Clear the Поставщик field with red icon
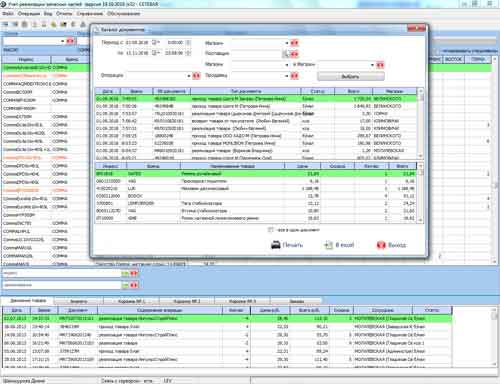 tap(295, 54)
